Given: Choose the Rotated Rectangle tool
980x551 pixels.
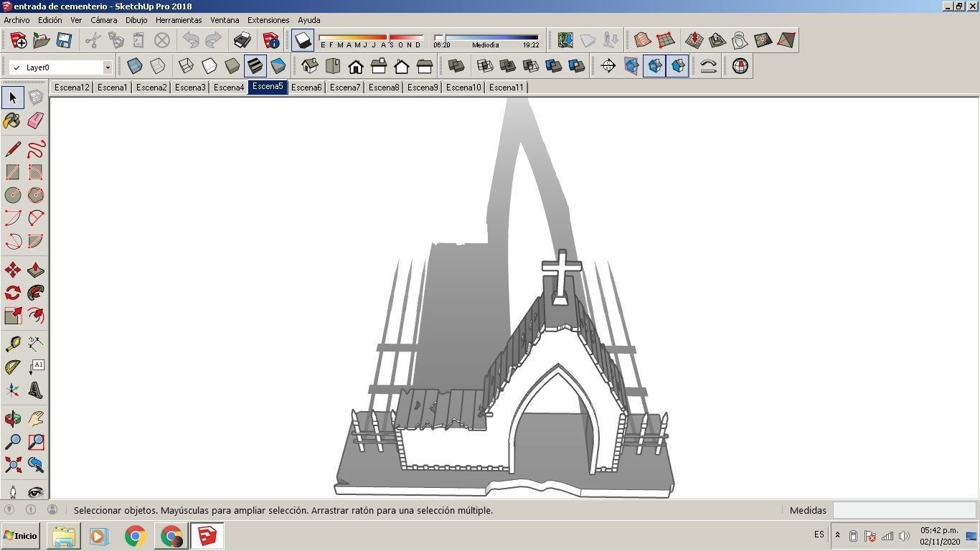Looking at the screenshot, I should [35, 172].
